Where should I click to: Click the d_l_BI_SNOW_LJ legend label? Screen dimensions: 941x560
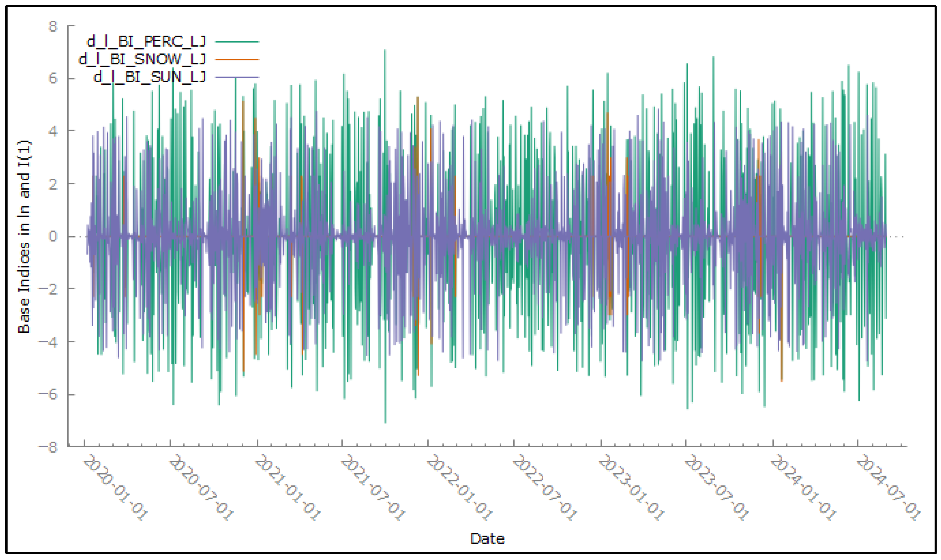142,59
